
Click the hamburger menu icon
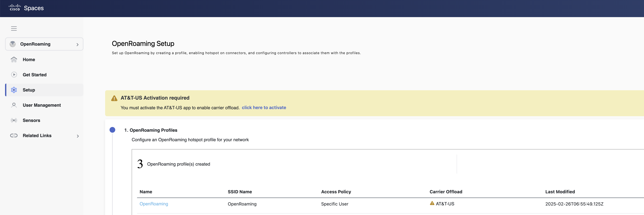14,28
